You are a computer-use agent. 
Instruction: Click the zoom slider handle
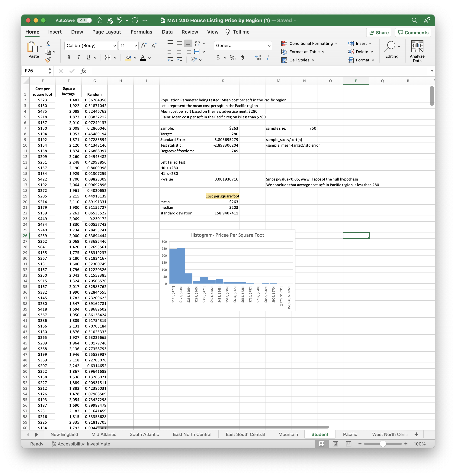tap(383, 444)
